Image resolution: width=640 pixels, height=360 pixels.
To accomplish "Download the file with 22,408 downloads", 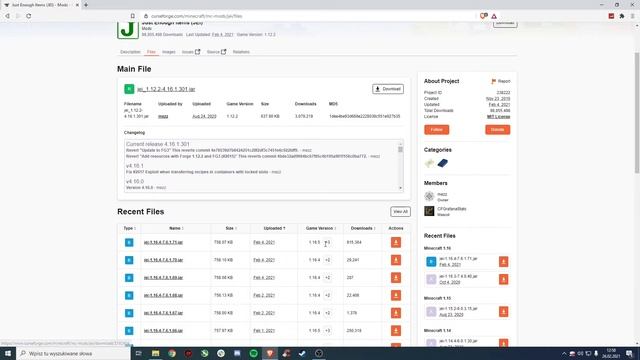I will click(396, 295).
